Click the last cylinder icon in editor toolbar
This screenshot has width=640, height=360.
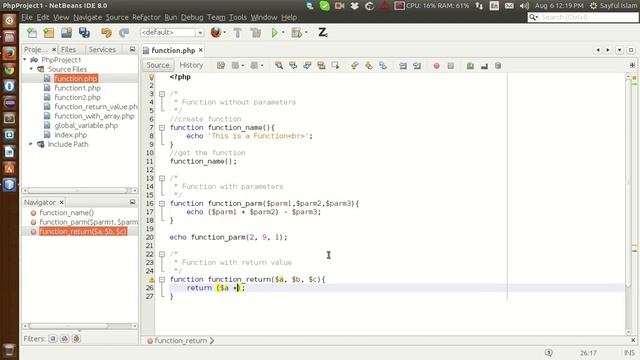[x=498, y=66]
